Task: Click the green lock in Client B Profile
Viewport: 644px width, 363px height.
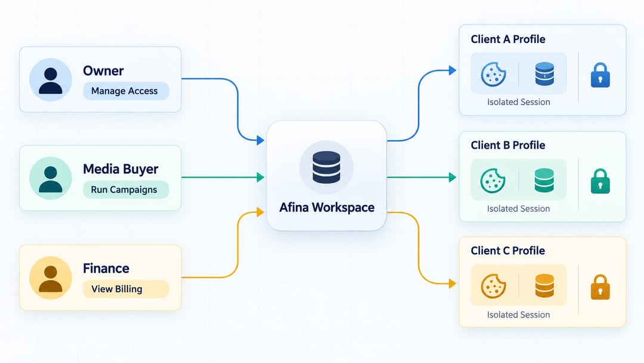Action: coord(600,181)
